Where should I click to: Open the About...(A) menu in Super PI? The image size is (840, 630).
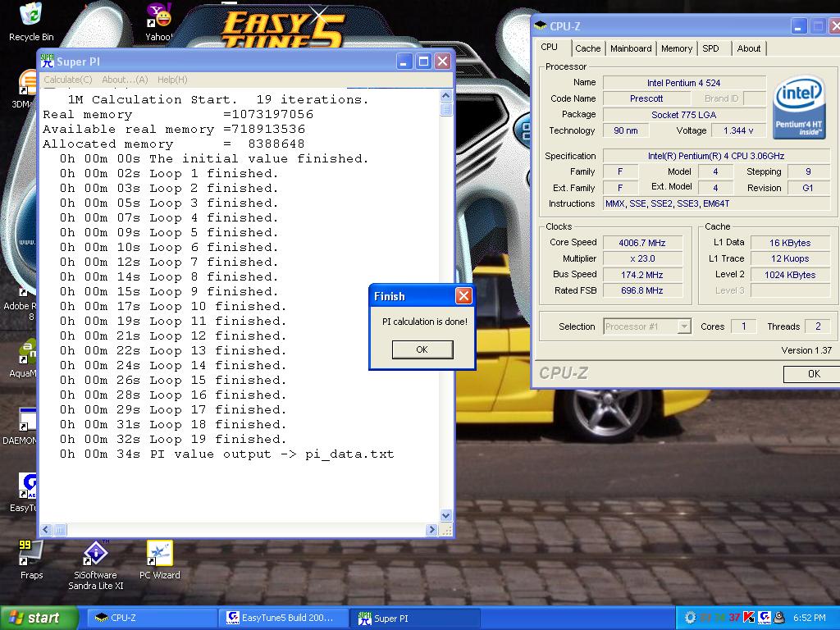click(x=125, y=80)
